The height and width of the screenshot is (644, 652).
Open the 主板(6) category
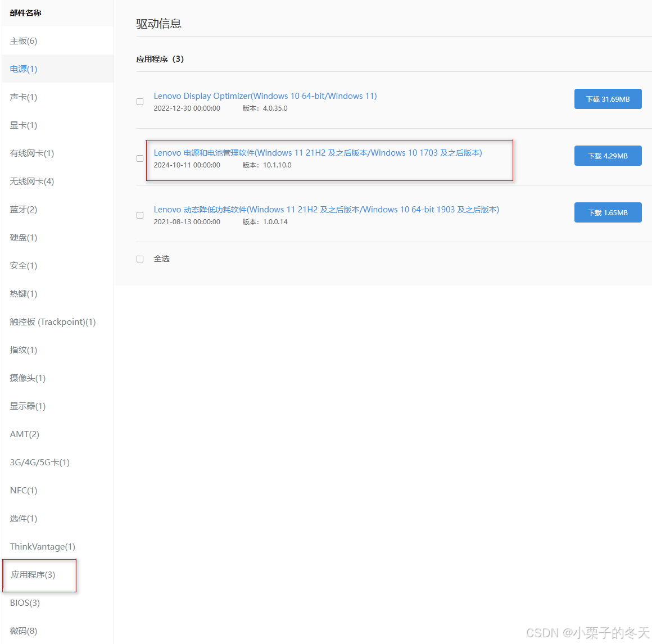pyautogui.click(x=23, y=41)
